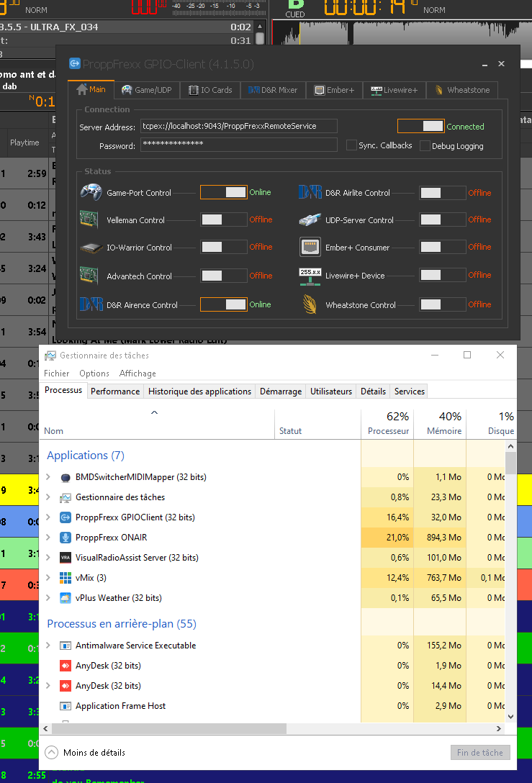Sort processes by Processeur column header
Screen dimensions: 532x783
coord(388,423)
